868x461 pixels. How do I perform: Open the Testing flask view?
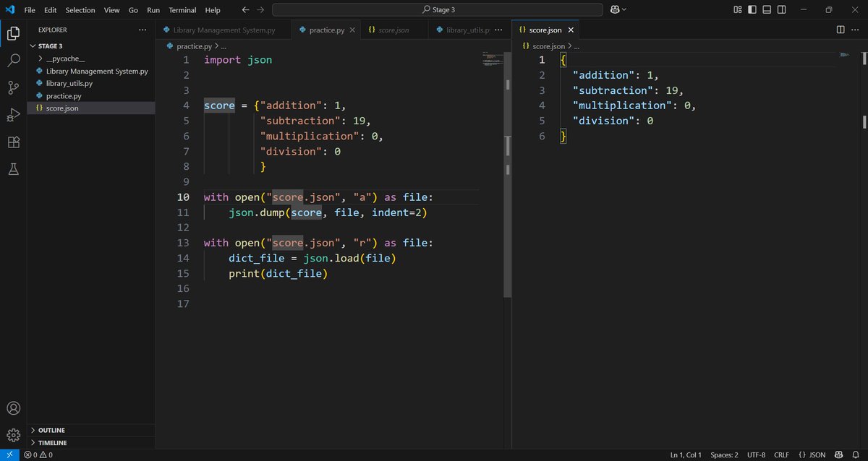[13, 169]
